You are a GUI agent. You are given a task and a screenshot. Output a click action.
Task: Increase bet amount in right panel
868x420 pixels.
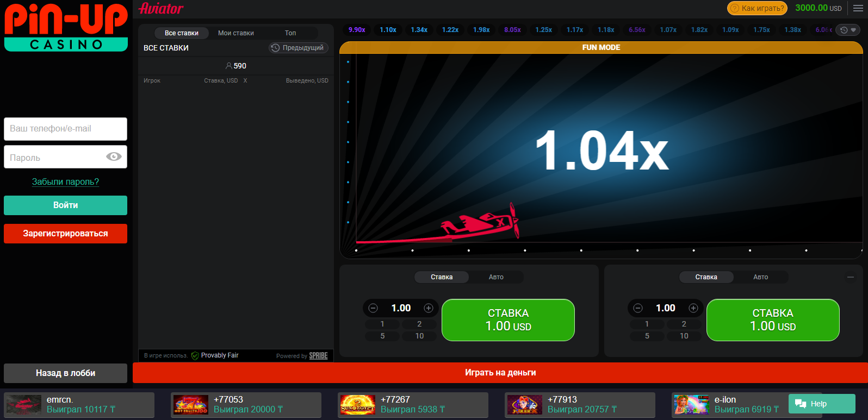[693, 308]
